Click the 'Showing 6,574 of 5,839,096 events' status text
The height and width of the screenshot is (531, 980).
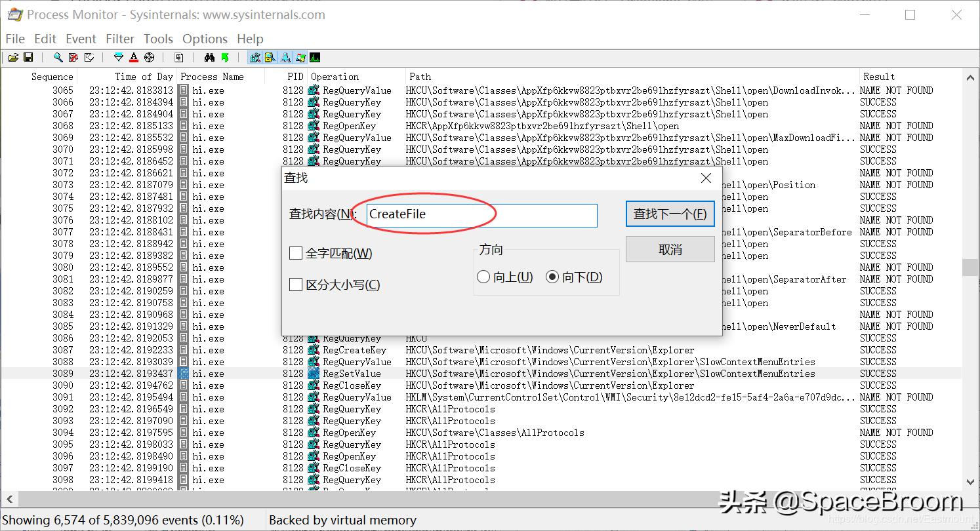click(123, 521)
